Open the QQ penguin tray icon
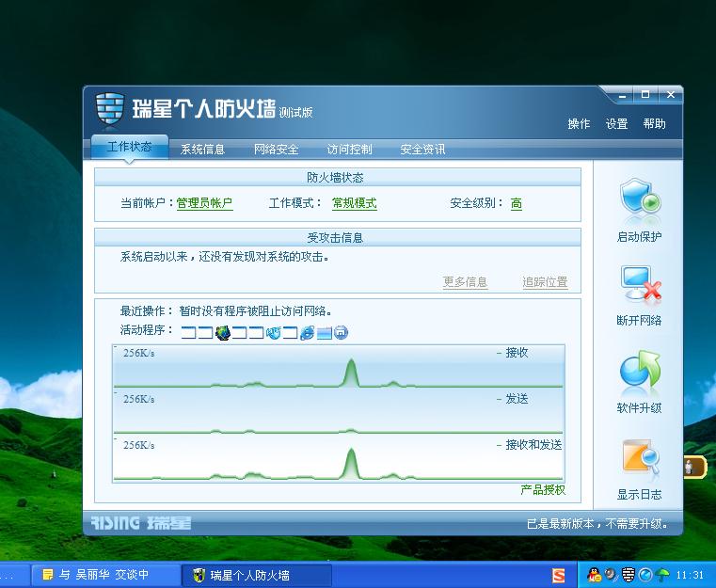This screenshot has height=588, width=716. click(594, 575)
